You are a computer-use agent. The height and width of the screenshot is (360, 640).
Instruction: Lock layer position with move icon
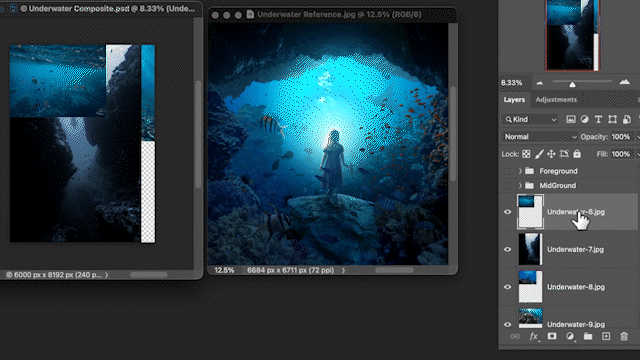tap(551, 154)
